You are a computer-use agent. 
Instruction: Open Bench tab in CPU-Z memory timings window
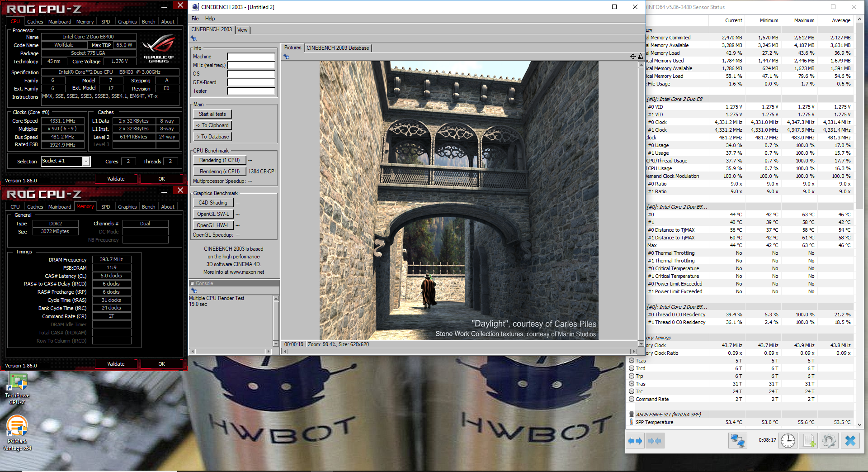pos(148,207)
